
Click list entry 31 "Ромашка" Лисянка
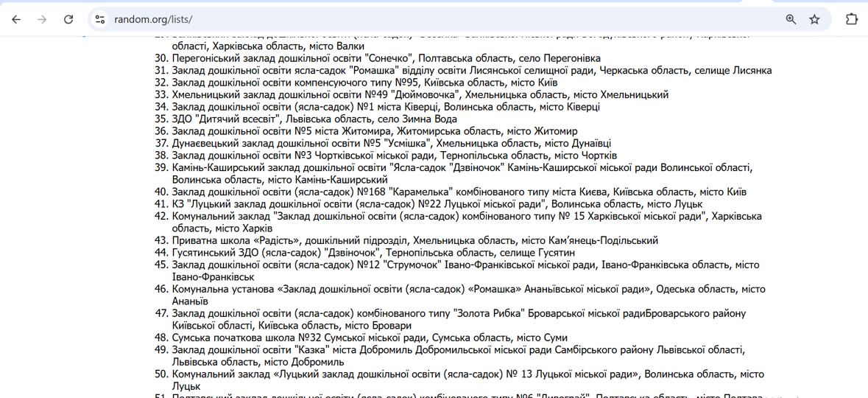pyautogui.click(x=471, y=71)
